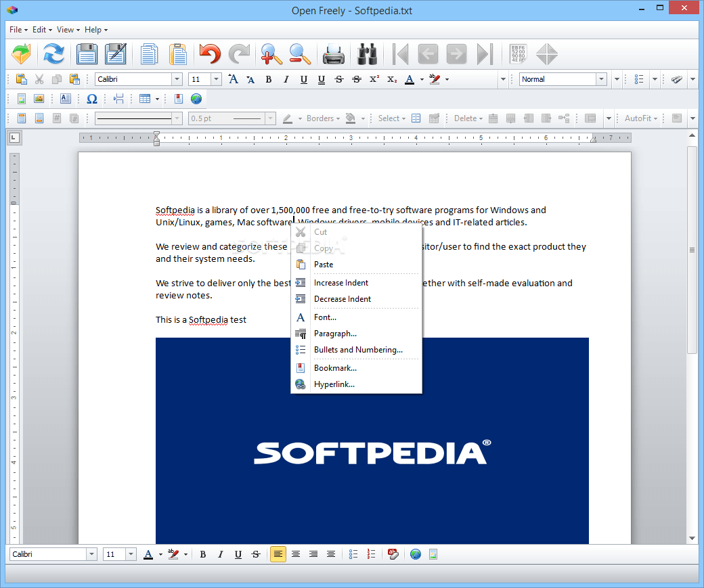Click the large Copy documents icon
This screenshot has height=588, width=704.
[149, 54]
